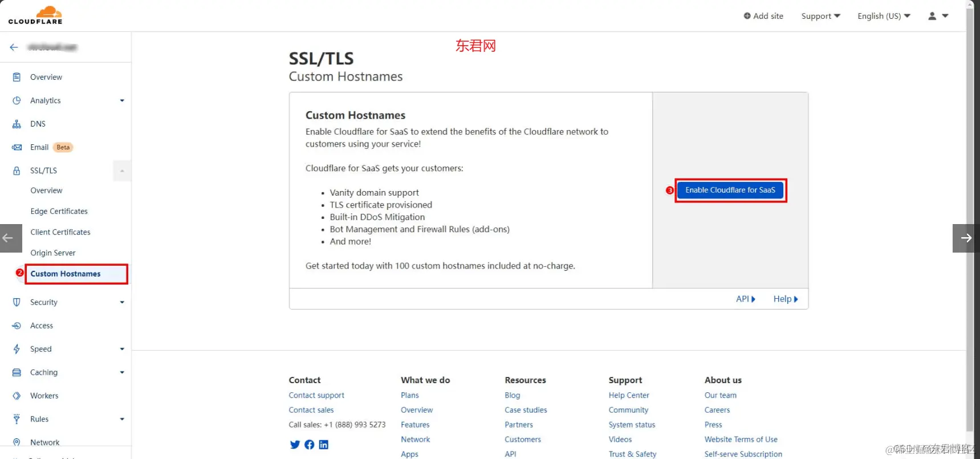Viewport: 980px width, 459px height.
Task: Click the Workers diamond icon
Action: [x=17, y=396]
